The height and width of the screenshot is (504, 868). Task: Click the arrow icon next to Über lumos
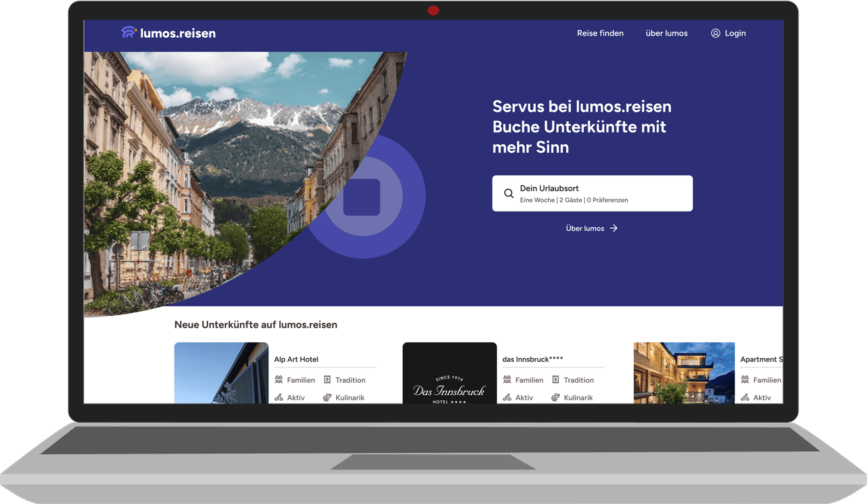click(614, 228)
